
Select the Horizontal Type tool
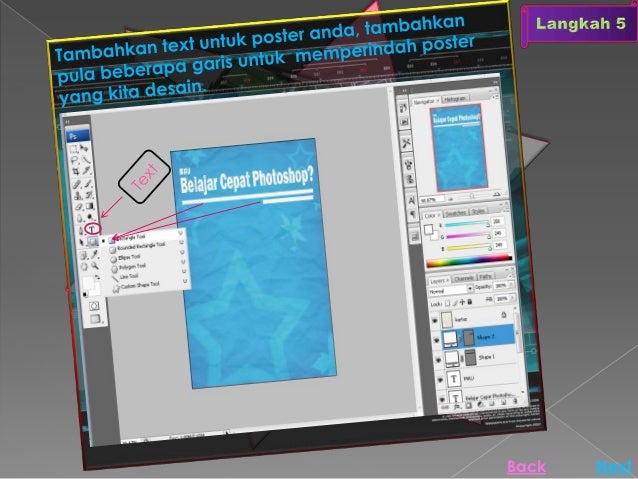(92, 229)
